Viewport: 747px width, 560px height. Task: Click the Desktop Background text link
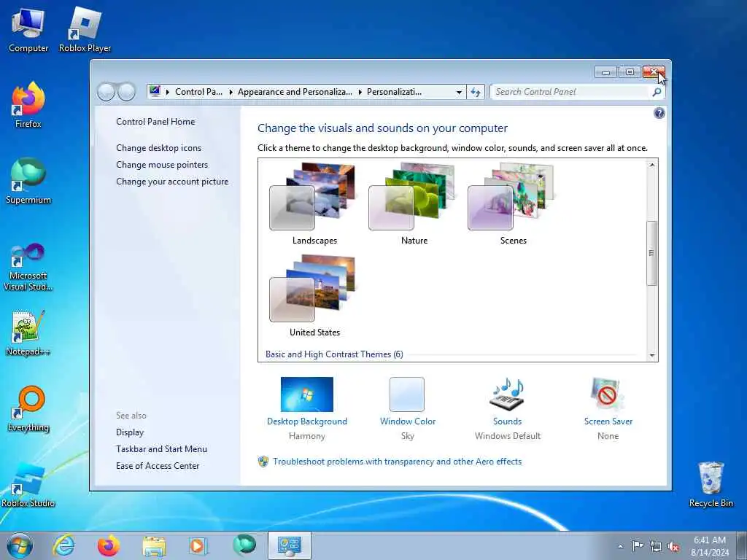(307, 421)
